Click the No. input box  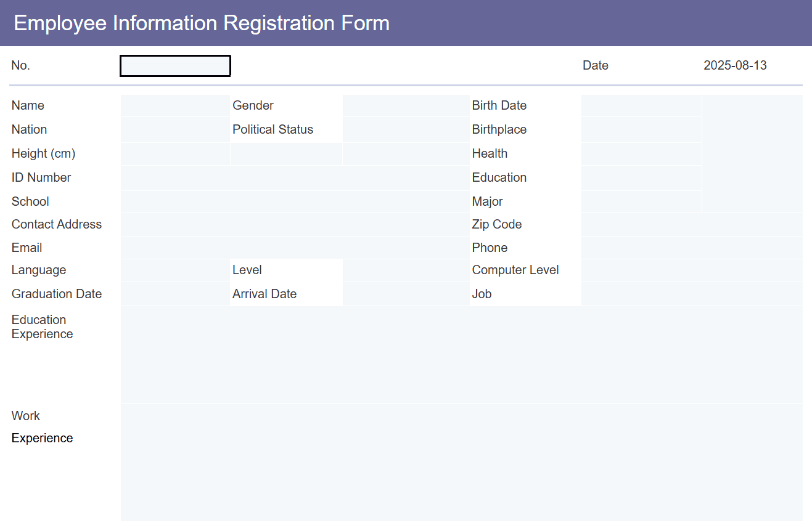175,66
